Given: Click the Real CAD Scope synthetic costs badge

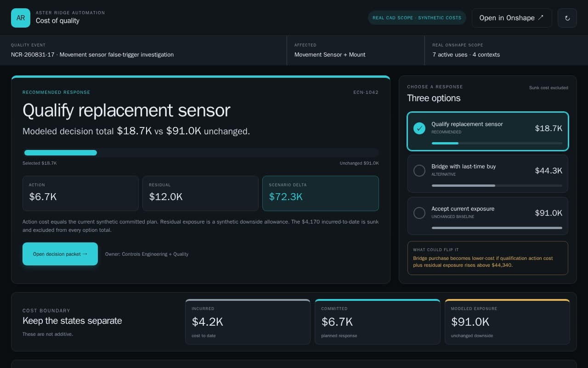Looking at the screenshot, I should tap(417, 18).
